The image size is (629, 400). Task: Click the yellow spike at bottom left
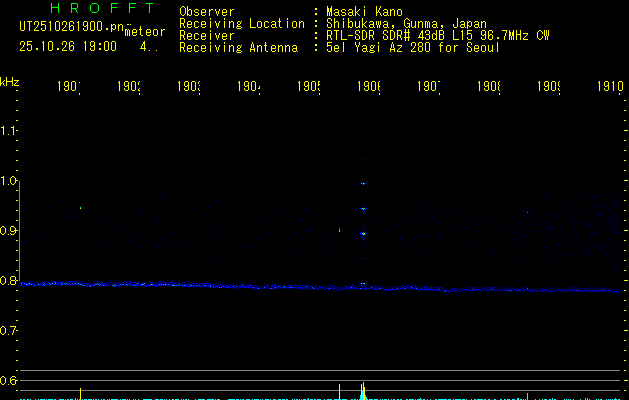80,393
